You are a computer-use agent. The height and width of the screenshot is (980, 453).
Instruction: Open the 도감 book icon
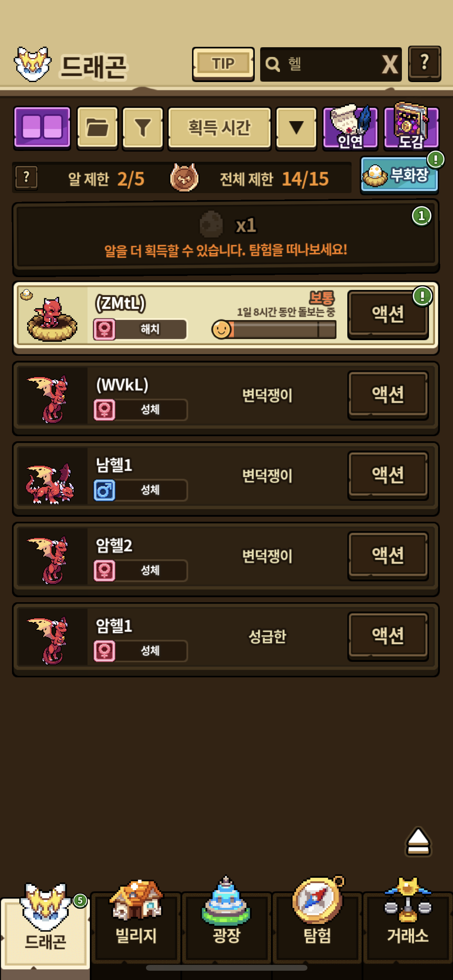[x=411, y=127]
